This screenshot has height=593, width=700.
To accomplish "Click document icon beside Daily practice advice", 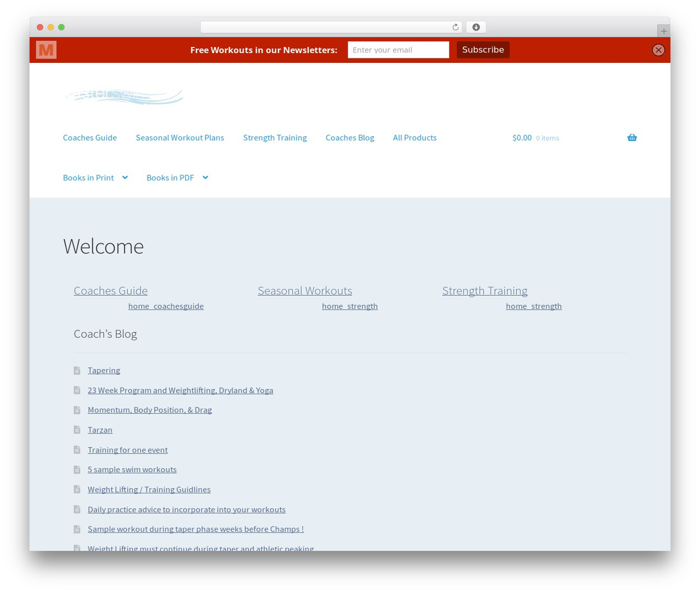I will tap(77, 509).
